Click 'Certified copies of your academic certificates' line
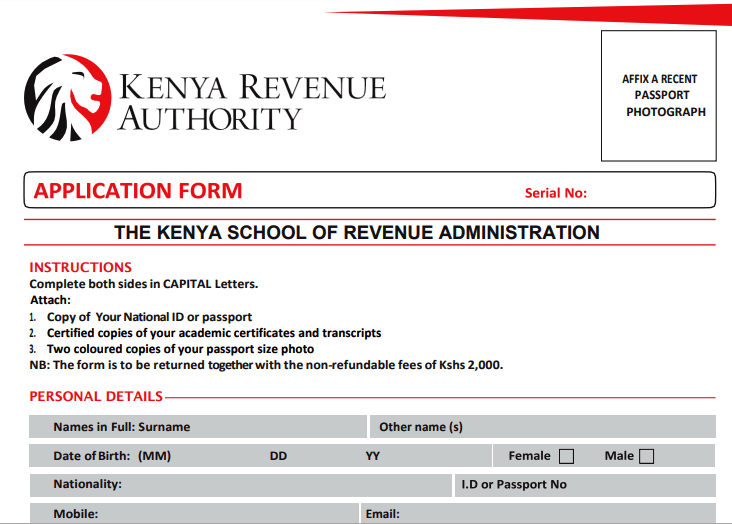Viewport: 732px width, 524px height. coord(214,333)
